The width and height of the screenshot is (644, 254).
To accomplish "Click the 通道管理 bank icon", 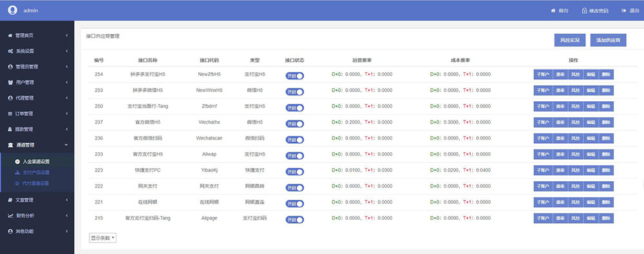I will tap(10, 145).
